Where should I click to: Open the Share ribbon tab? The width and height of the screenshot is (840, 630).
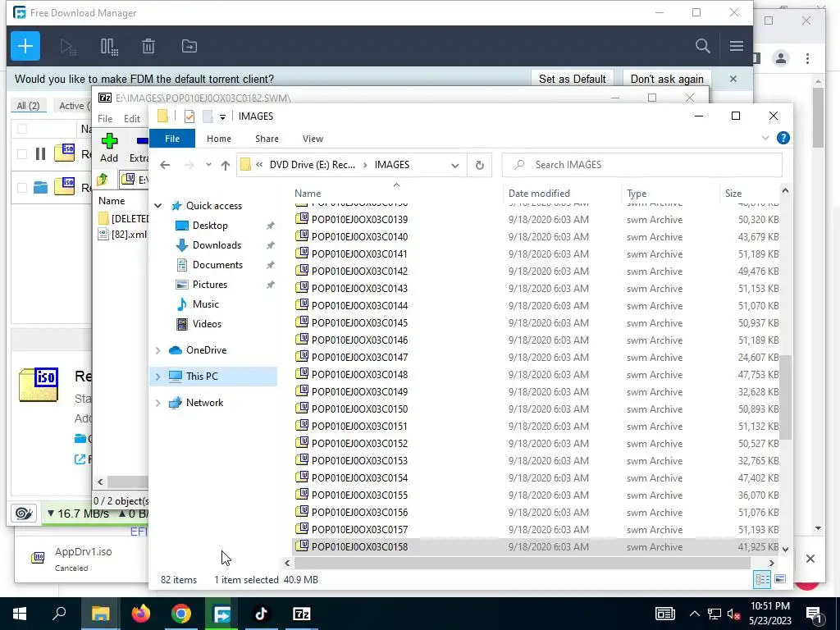click(x=267, y=139)
